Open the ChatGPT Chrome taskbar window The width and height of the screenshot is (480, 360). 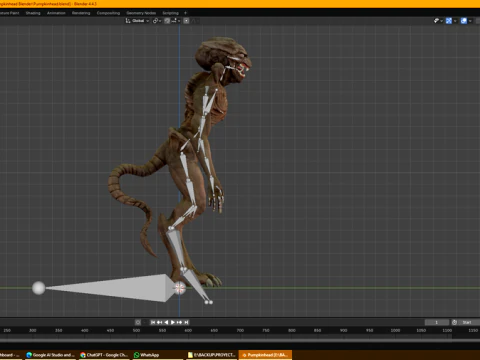(104, 355)
